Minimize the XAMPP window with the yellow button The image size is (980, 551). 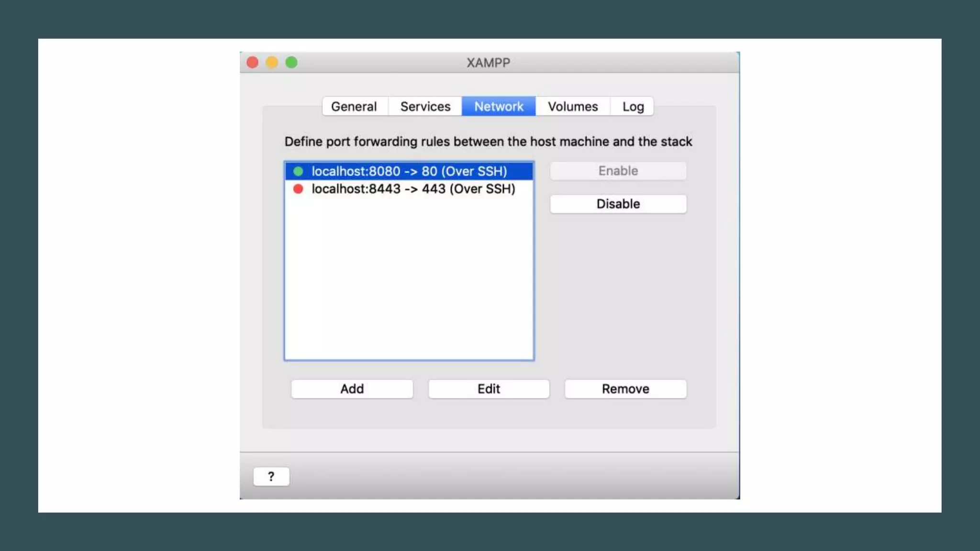click(x=272, y=63)
